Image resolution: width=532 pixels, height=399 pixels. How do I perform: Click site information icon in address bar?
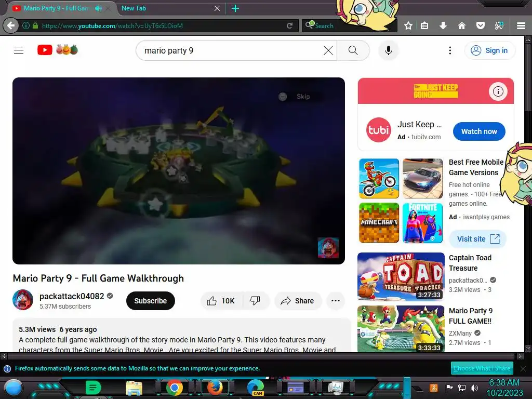click(x=26, y=25)
